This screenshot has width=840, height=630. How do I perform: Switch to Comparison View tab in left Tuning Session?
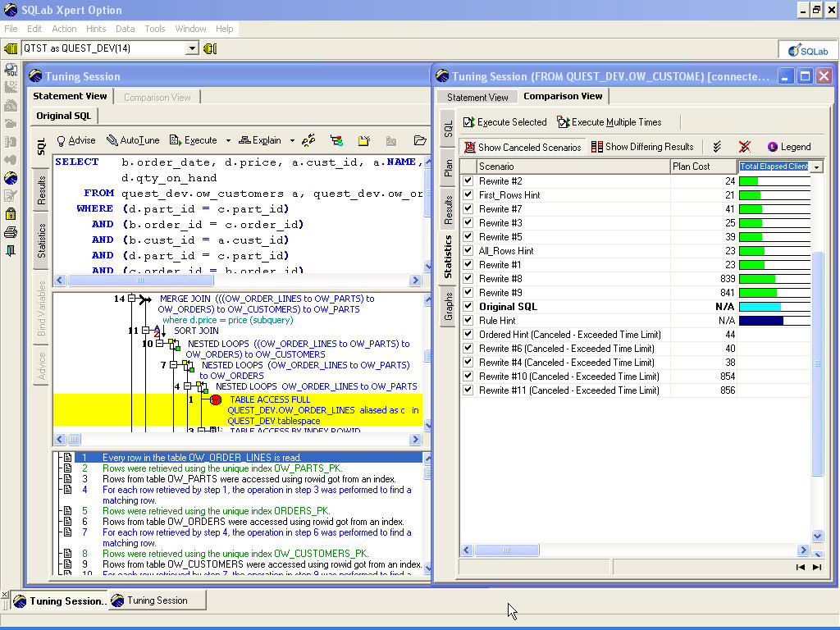pyautogui.click(x=157, y=98)
